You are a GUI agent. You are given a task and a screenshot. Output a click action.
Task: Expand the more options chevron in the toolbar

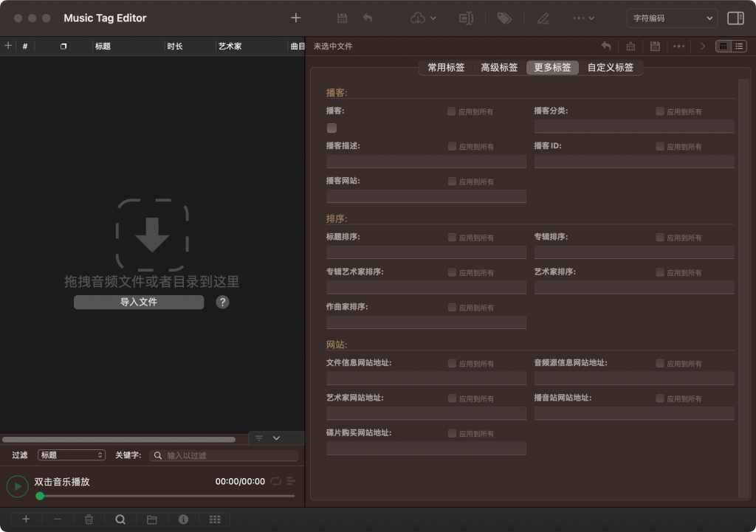click(580, 18)
